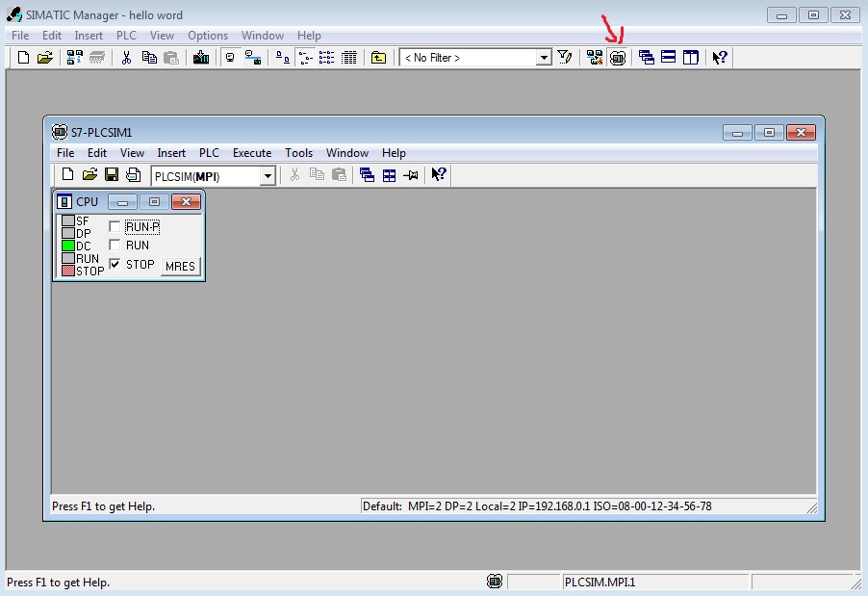This screenshot has width=868, height=596.
Task: Click the Download to PLC toolbar icon
Action: (201, 58)
